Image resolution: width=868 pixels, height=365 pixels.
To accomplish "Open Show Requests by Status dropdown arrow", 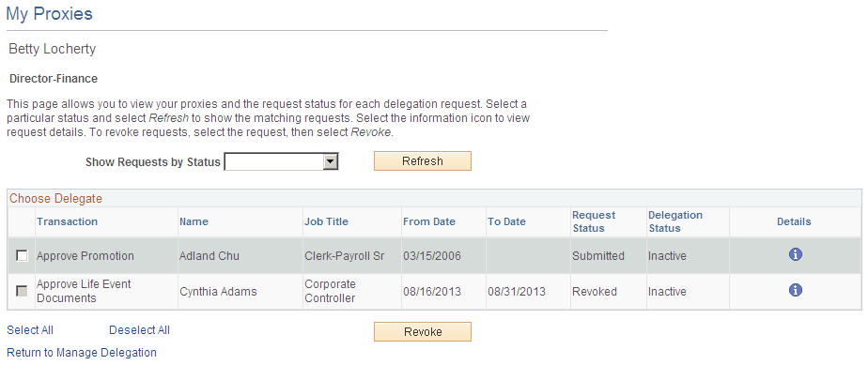I will click(331, 161).
